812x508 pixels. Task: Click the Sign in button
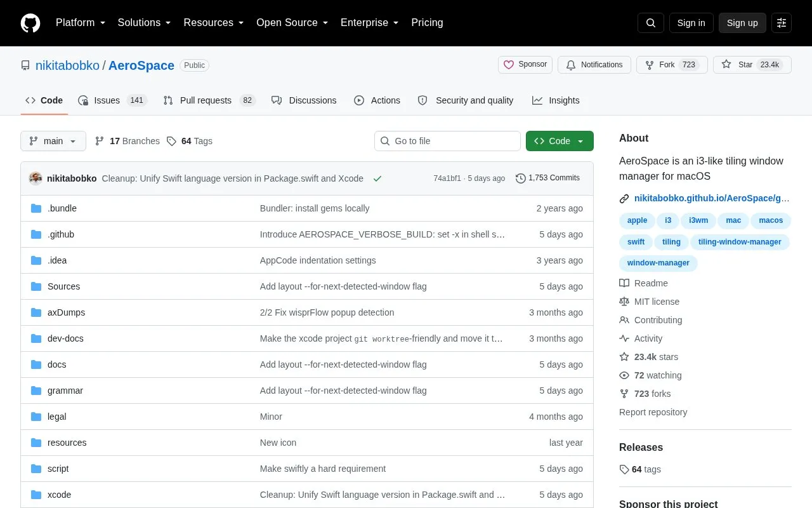[691, 23]
